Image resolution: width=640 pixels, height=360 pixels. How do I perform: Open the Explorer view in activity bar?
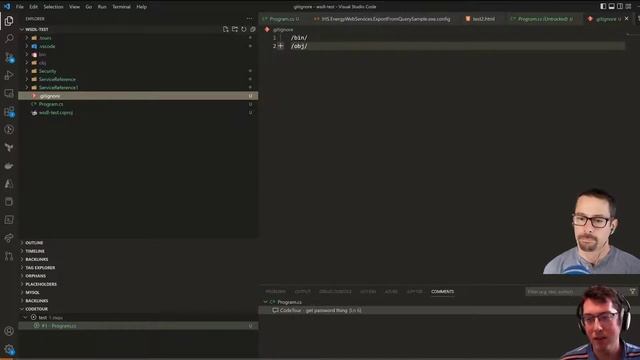tap(9, 21)
